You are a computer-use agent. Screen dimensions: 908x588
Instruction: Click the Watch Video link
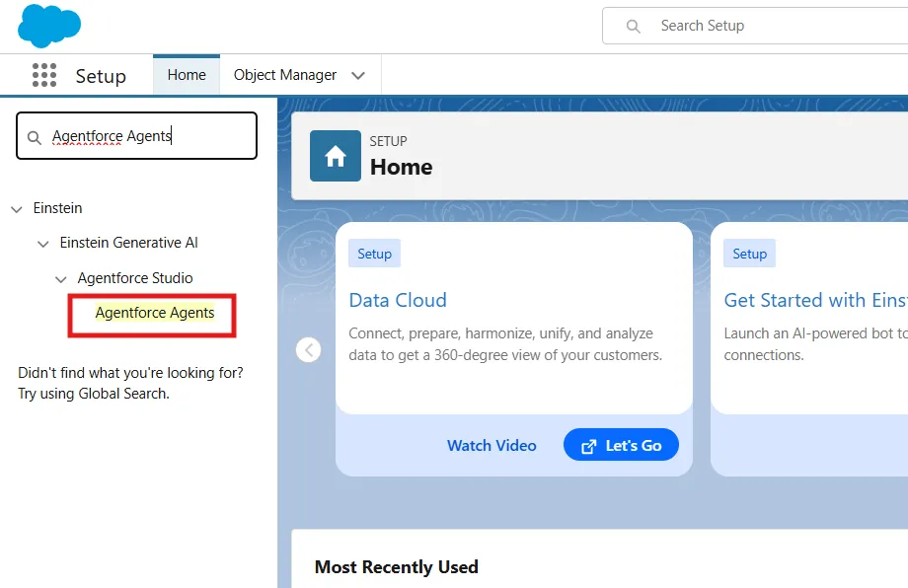coord(492,446)
